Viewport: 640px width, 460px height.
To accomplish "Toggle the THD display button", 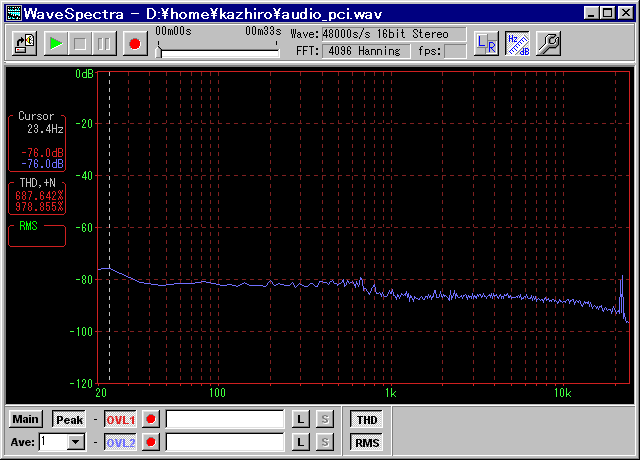I will (x=367, y=420).
